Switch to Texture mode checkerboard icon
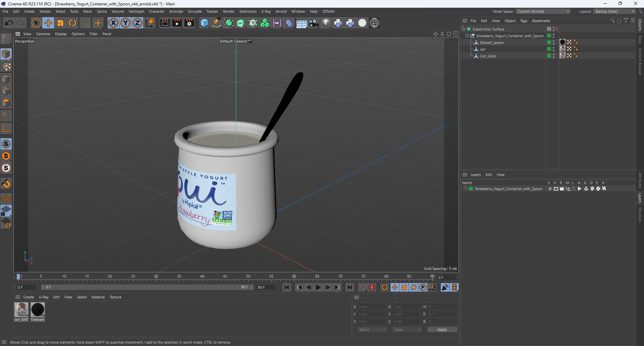The width and height of the screenshot is (644, 346). coord(6,67)
